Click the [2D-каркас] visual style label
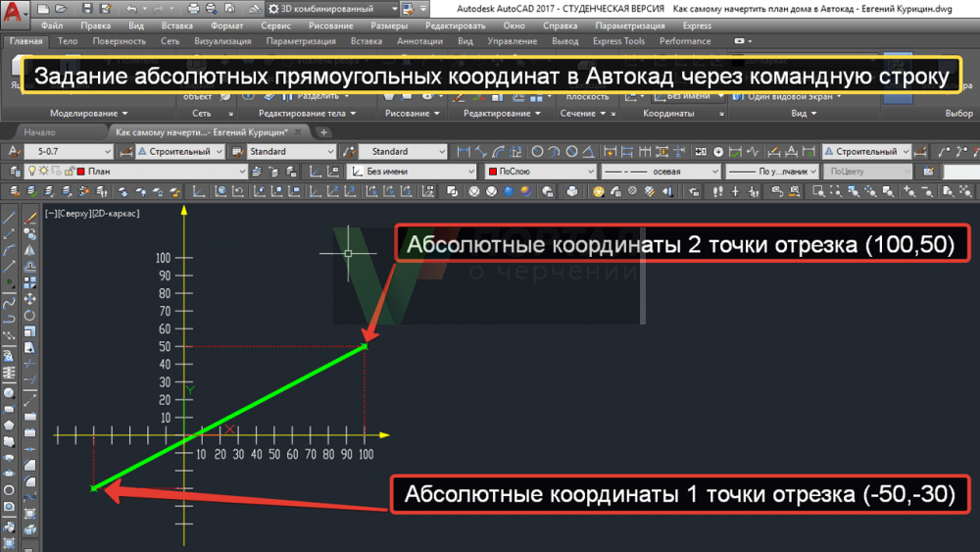 point(117,213)
